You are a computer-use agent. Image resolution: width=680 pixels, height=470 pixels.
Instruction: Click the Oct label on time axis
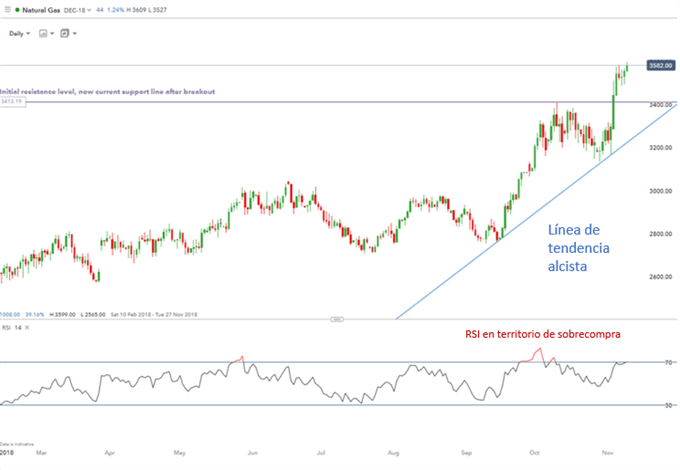(534, 453)
